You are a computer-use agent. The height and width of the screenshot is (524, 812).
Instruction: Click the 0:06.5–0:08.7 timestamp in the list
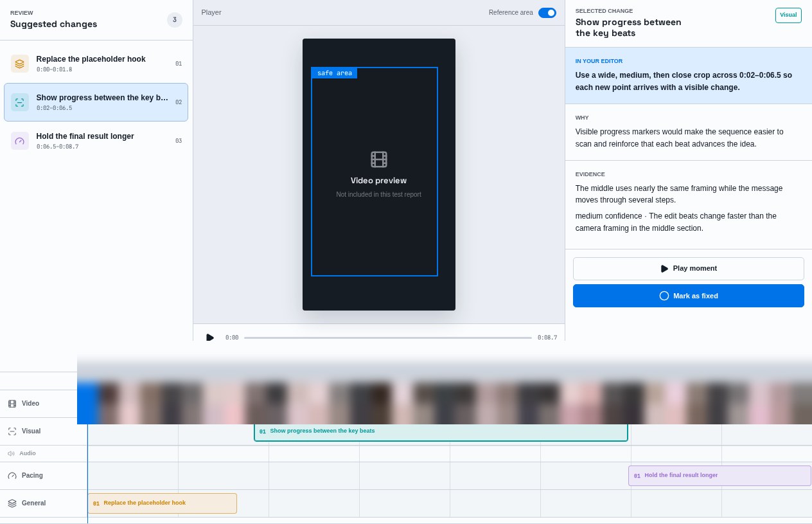(x=57, y=147)
